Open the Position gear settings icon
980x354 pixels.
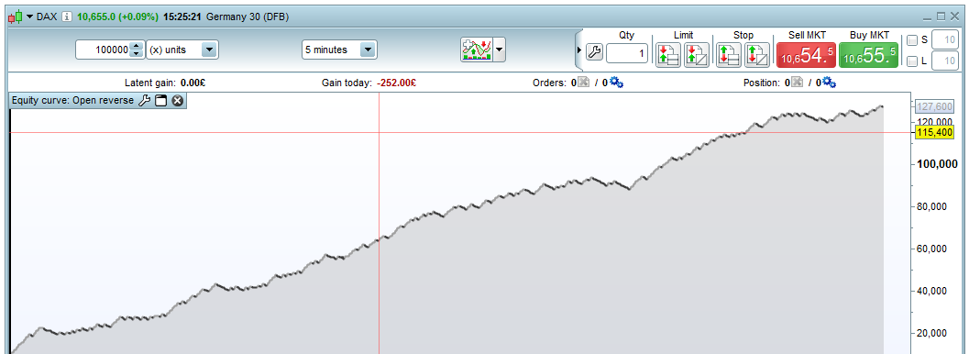click(830, 82)
